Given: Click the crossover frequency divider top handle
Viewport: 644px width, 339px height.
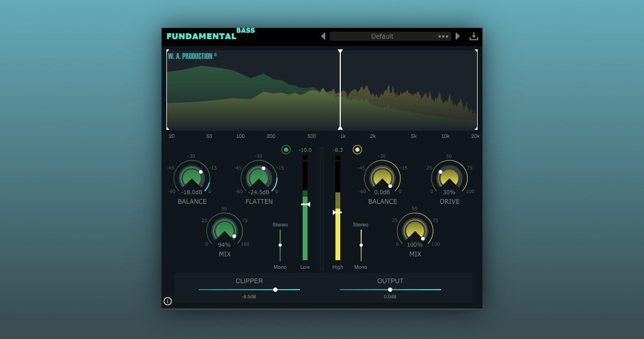Looking at the screenshot, I should tap(340, 51).
